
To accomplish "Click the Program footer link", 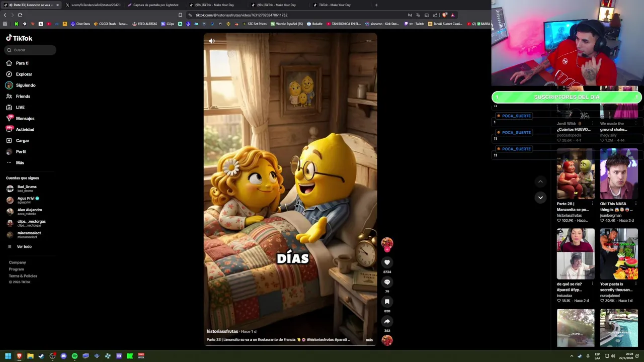I will point(16,269).
